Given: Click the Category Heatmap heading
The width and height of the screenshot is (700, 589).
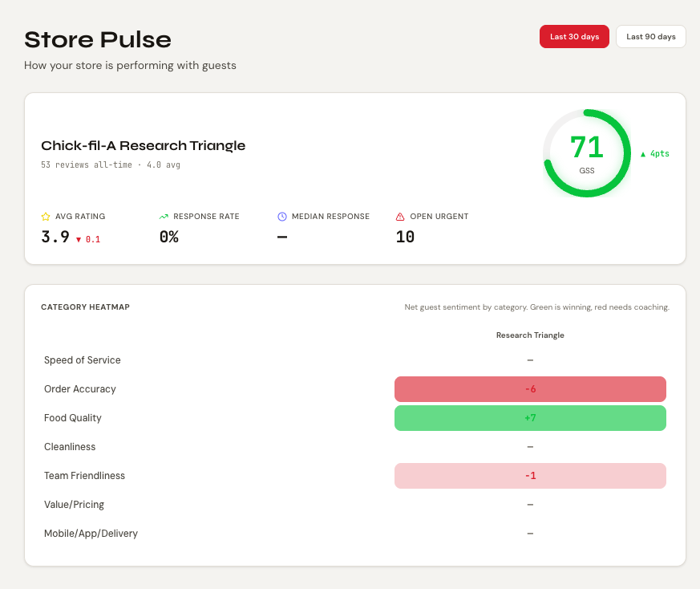Looking at the screenshot, I should click(85, 307).
